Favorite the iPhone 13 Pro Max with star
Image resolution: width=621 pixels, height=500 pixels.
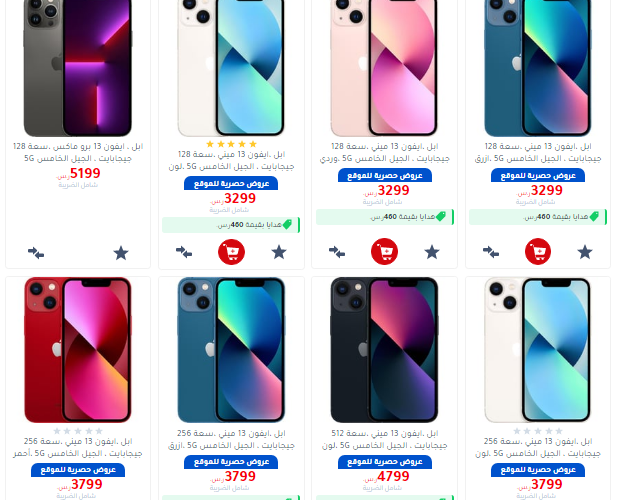[x=121, y=253]
